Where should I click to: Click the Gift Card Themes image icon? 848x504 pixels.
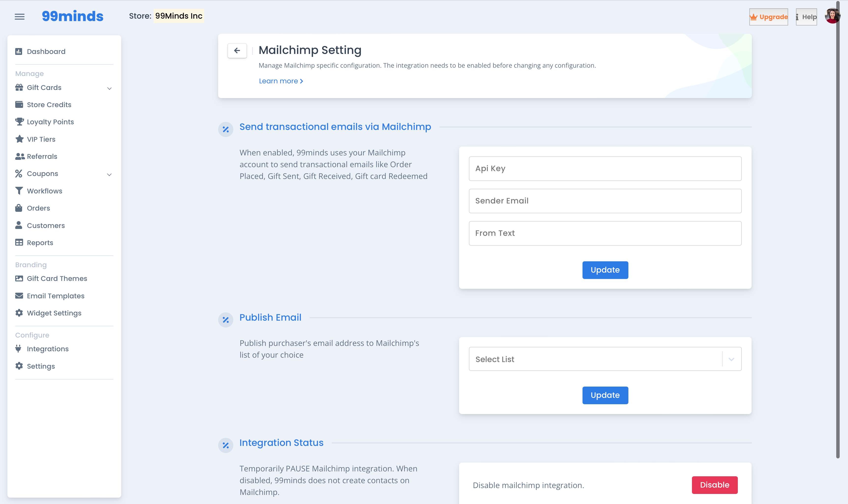point(19,278)
